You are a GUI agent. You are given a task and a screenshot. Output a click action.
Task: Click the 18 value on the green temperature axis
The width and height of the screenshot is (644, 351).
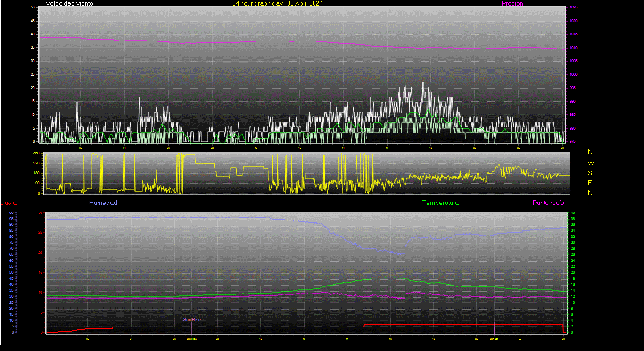[573, 278]
